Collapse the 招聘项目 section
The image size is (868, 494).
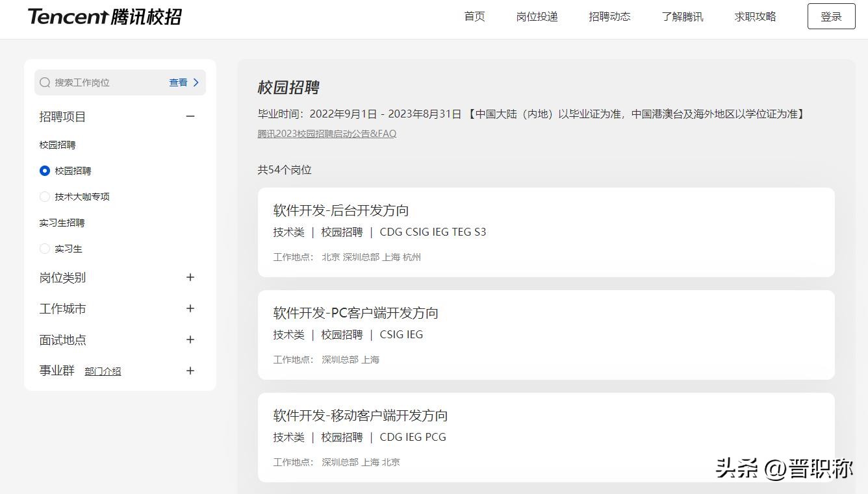tap(190, 116)
